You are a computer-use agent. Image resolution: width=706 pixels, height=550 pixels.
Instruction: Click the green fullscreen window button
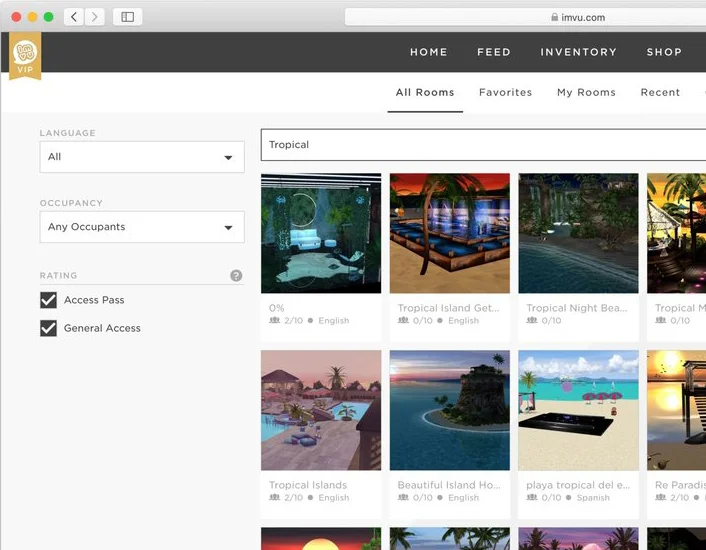pyautogui.click(x=49, y=17)
